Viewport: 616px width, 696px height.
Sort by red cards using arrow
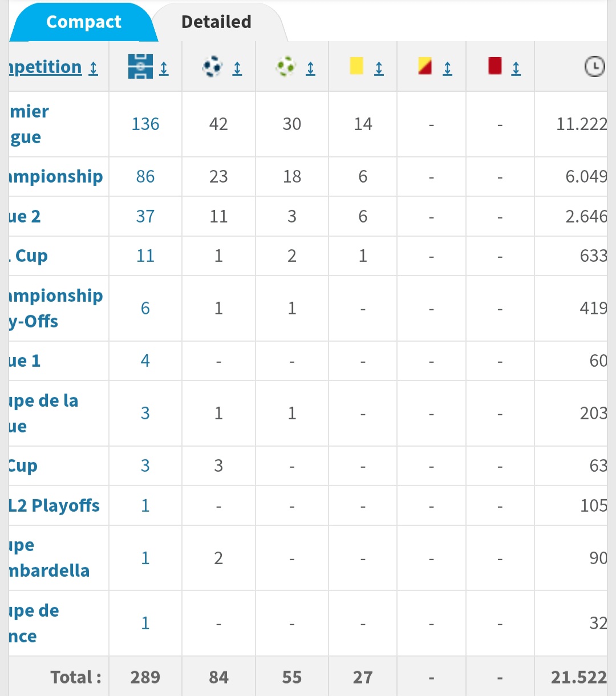point(516,68)
